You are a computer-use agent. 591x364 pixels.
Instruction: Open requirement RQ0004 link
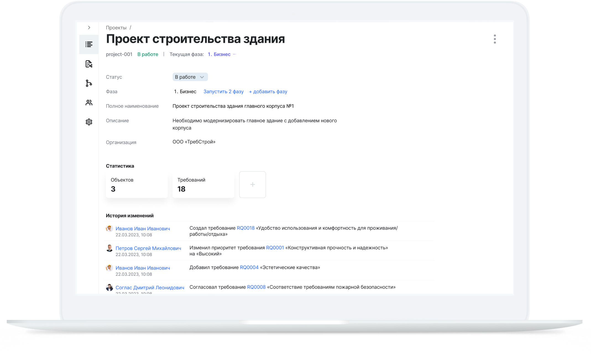(x=249, y=267)
